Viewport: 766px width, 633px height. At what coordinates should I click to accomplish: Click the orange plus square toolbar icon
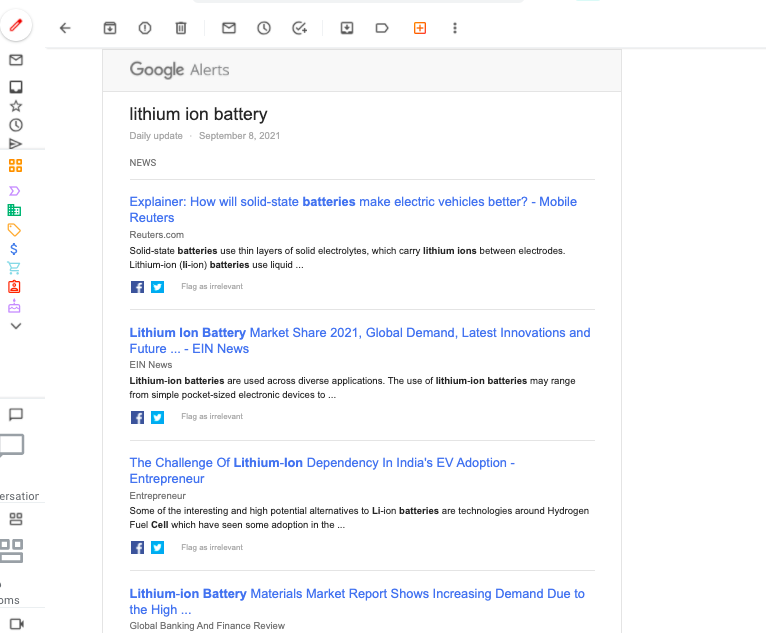pyautogui.click(x=420, y=28)
